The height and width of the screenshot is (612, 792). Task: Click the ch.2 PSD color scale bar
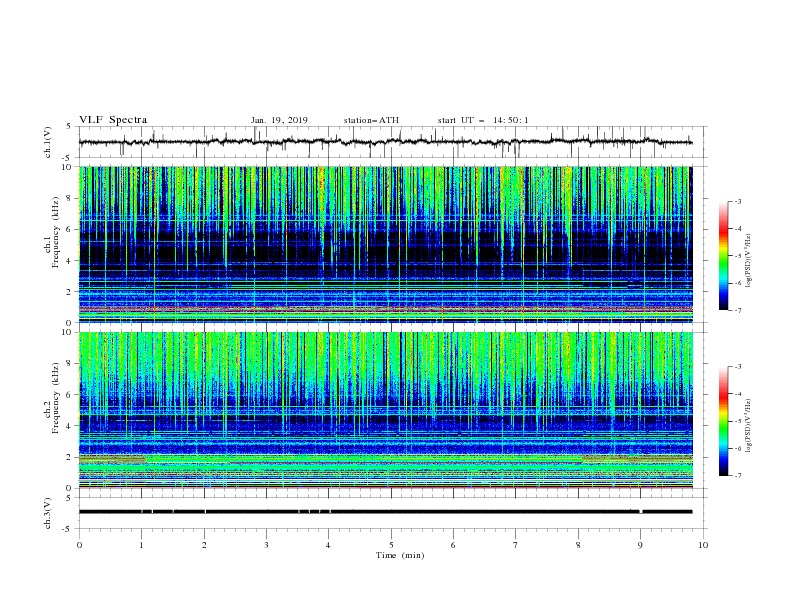[x=724, y=421]
